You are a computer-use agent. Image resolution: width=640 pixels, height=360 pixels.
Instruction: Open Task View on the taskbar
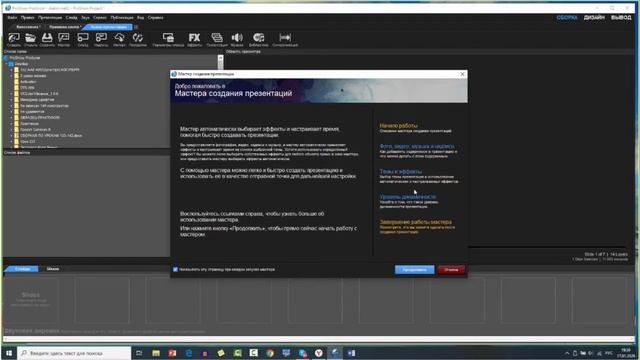(x=139, y=353)
